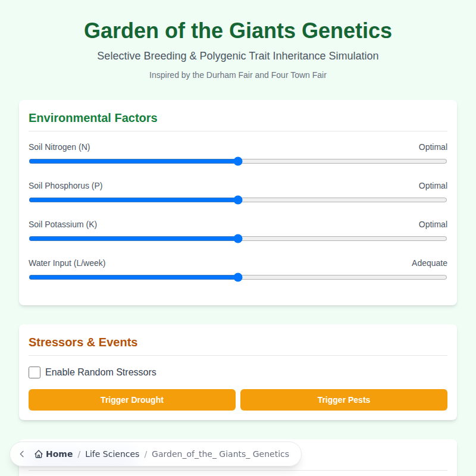Click the Soil Phosphorus slider handle
Image resolution: width=476 pixels, height=476 pixels.
[x=238, y=200]
